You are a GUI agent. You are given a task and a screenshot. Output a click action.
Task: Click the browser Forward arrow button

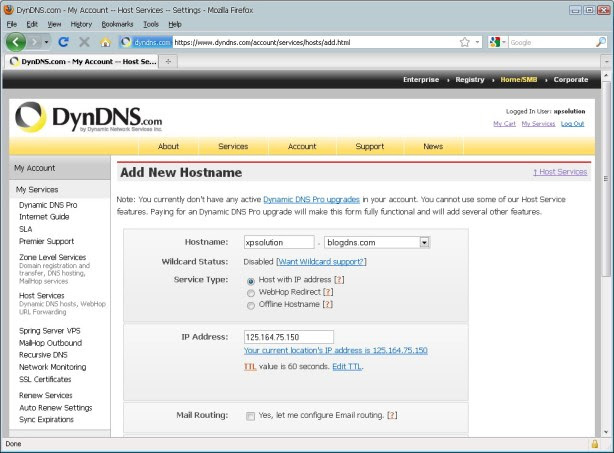[x=34, y=42]
